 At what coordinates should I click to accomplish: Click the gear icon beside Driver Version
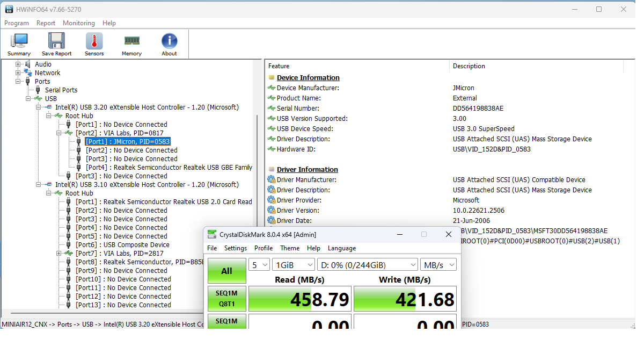point(272,211)
